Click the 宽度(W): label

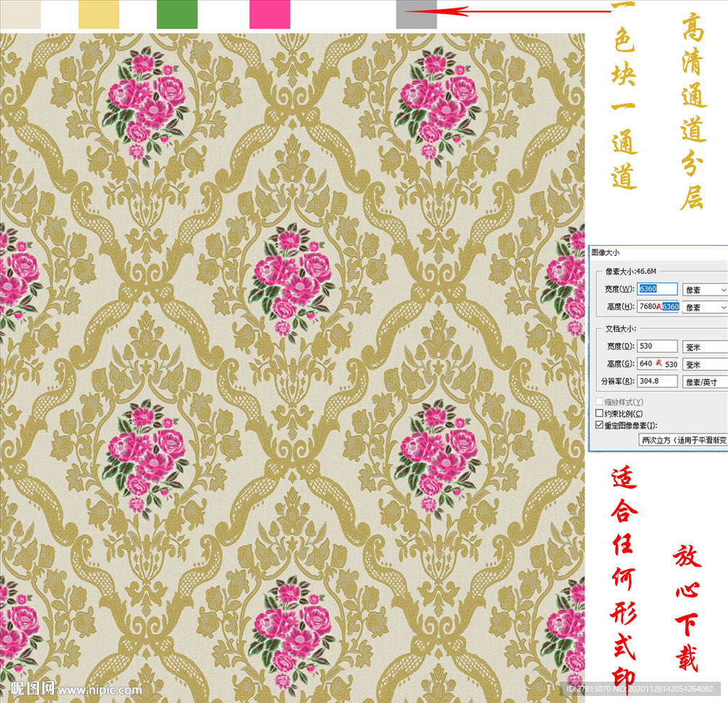point(619,289)
